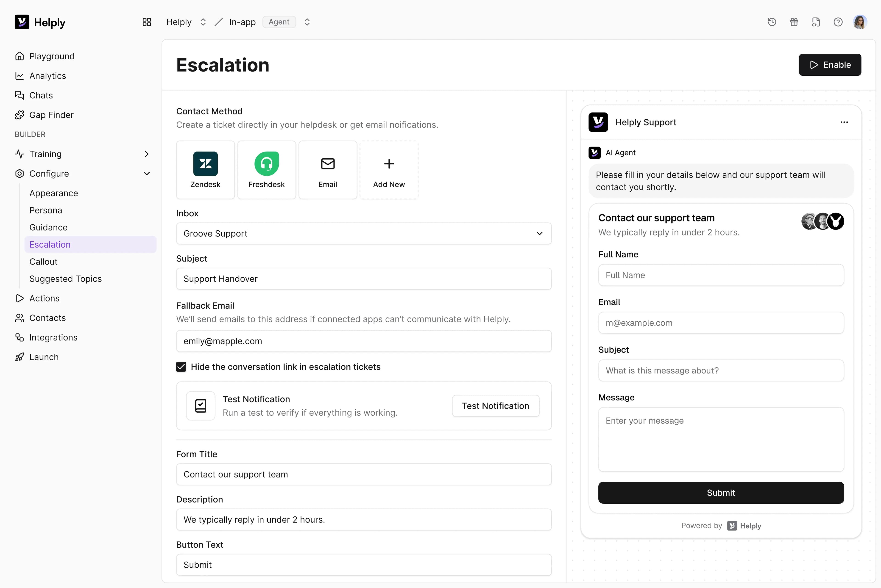Switch to the Suggested Topics page
Screen dimensions: 881x588
(66, 279)
